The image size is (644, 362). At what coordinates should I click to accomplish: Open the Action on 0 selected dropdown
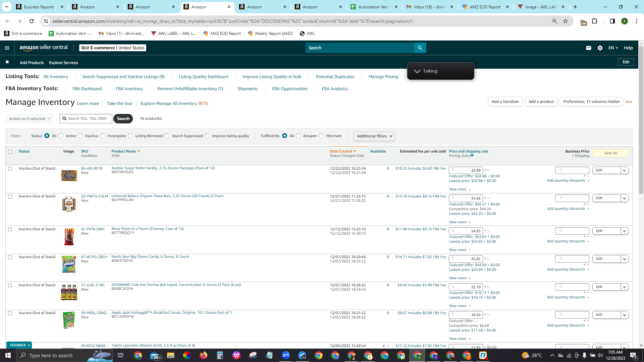click(x=29, y=119)
